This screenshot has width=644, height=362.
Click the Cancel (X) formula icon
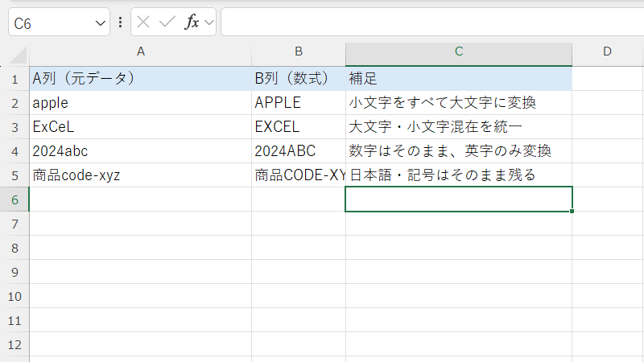click(x=143, y=22)
